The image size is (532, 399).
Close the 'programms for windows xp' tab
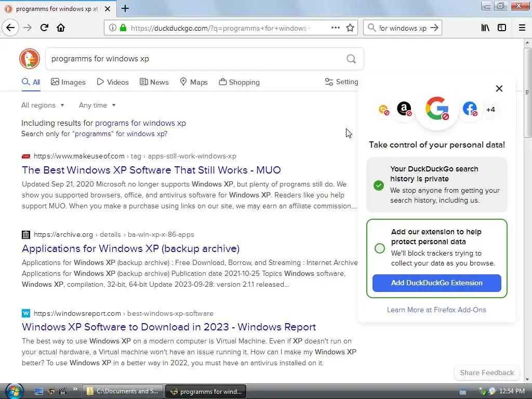click(x=108, y=9)
